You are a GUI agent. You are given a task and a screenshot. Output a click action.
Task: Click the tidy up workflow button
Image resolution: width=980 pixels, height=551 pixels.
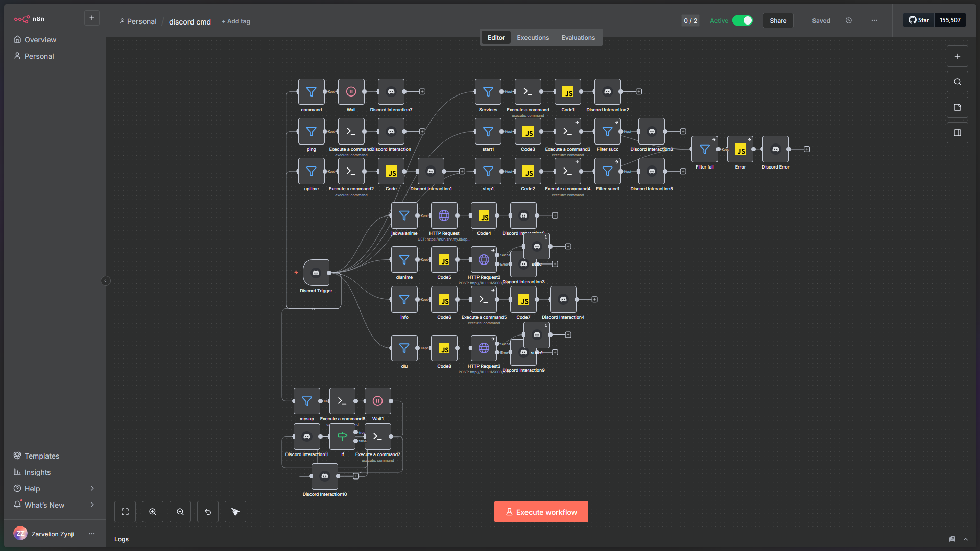point(235,512)
